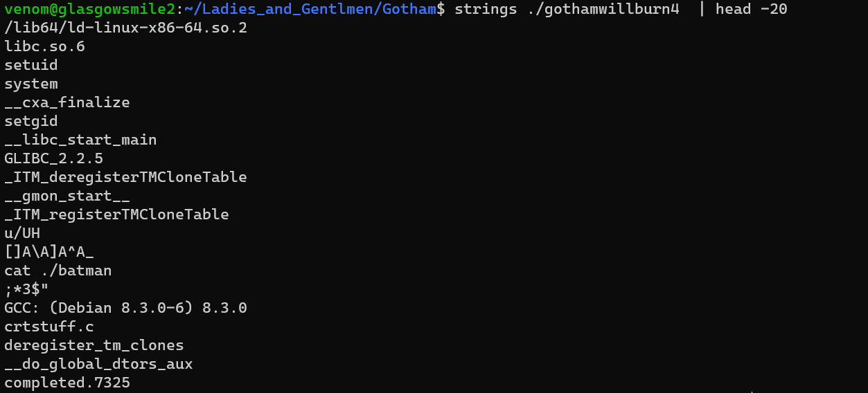
Task: Click the _ITM_registerTMCloneTable line
Action: pos(116,214)
